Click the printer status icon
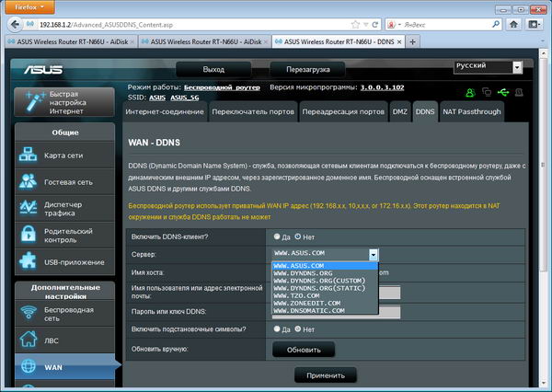The height and width of the screenshot is (392, 552). tap(519, 92)
